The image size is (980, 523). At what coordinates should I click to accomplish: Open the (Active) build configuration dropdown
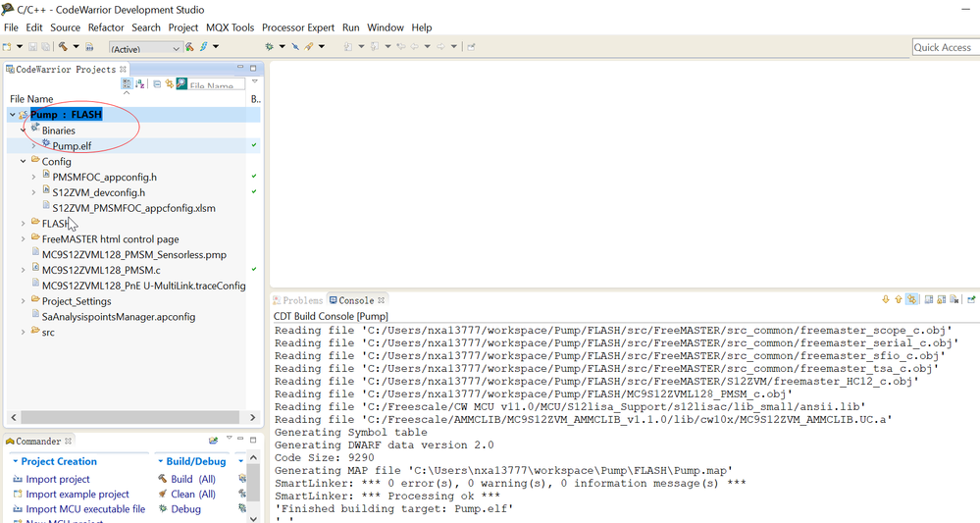coord(145,48)
